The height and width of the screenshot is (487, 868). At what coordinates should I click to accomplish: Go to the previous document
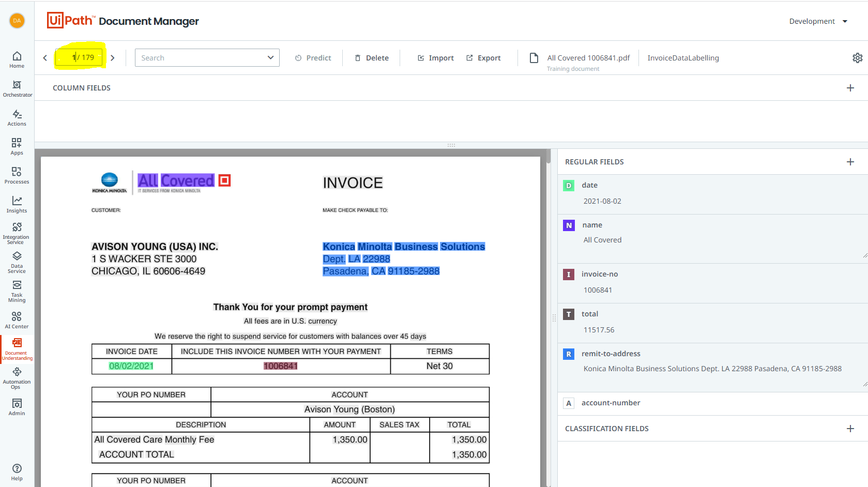click(45, 58)
